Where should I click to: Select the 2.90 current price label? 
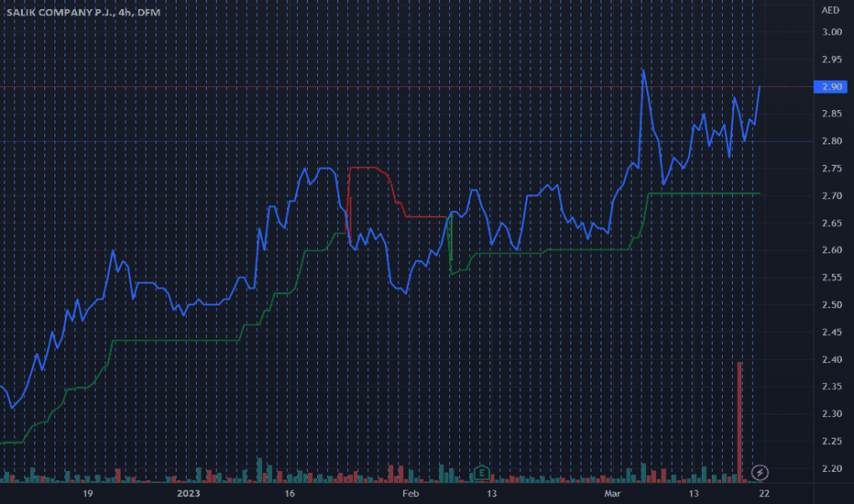(830, 87)
